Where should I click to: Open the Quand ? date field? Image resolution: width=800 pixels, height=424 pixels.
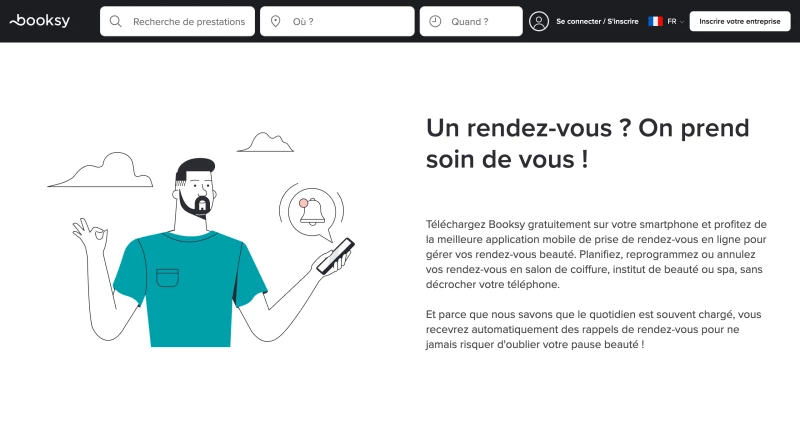tap(471, 21)
